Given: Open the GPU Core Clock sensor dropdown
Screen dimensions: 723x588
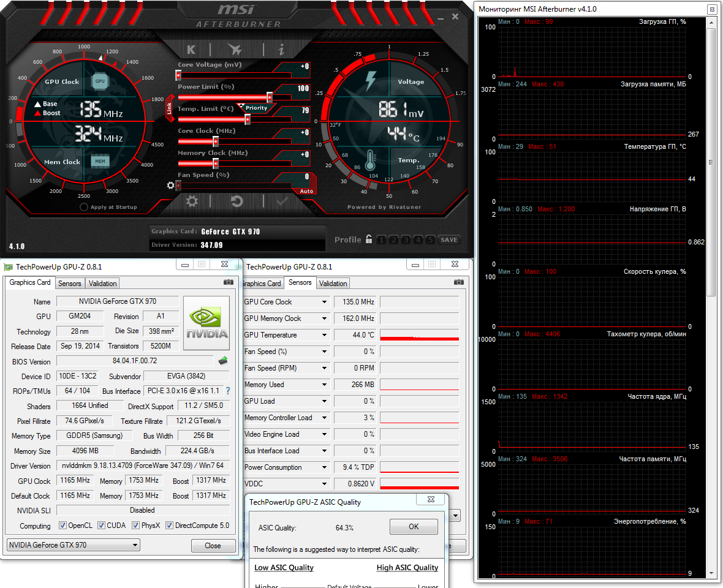Looking at the screenshot, I should [x=324, y=302].
